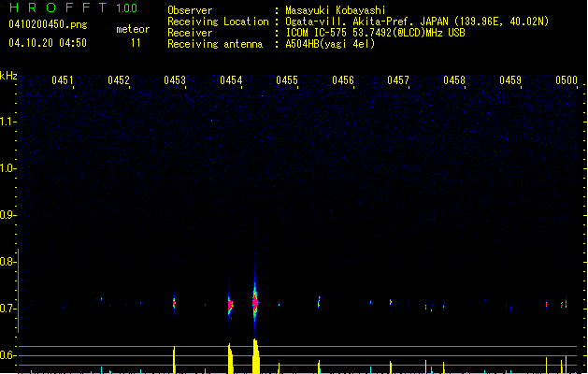This screenshot has height=374, width=588.
Task: Click the meteor count value 11
Action: [x=136, y=43]
